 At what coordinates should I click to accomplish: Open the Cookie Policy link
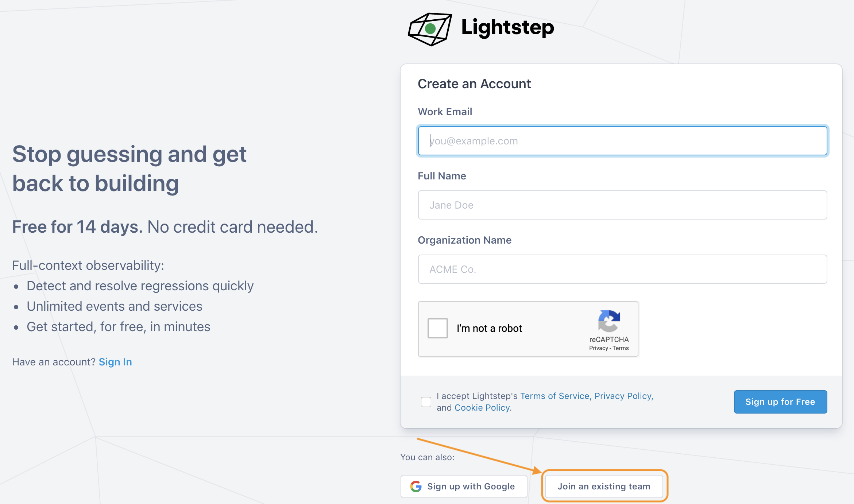click(x=483, y=408)
